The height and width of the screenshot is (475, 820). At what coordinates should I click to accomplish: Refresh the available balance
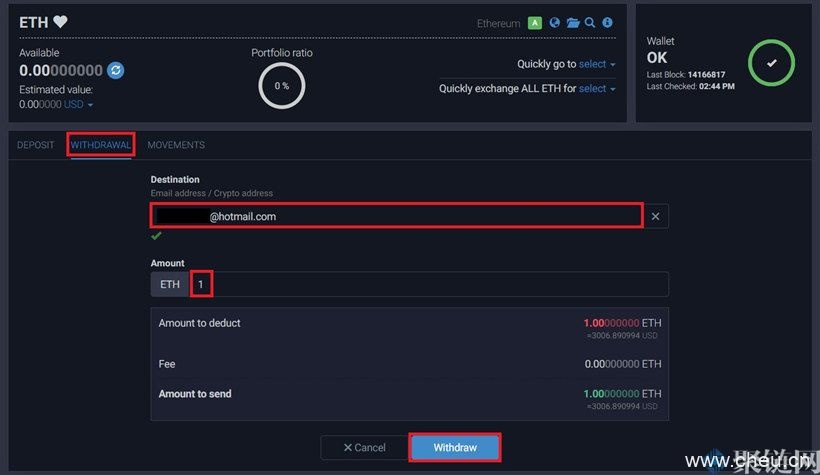coord(116,70)
